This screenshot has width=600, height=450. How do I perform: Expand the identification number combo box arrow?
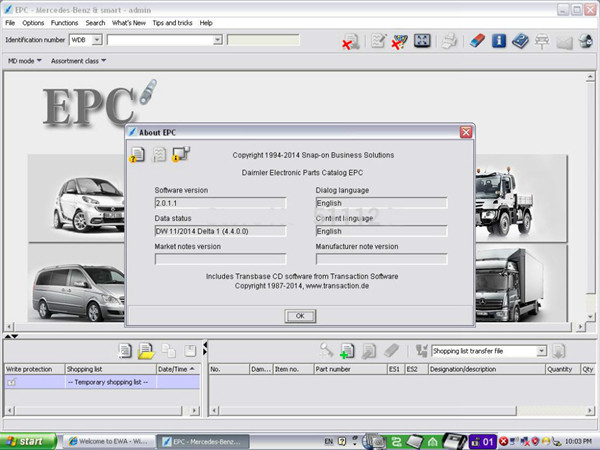click(x=217, y=39)
